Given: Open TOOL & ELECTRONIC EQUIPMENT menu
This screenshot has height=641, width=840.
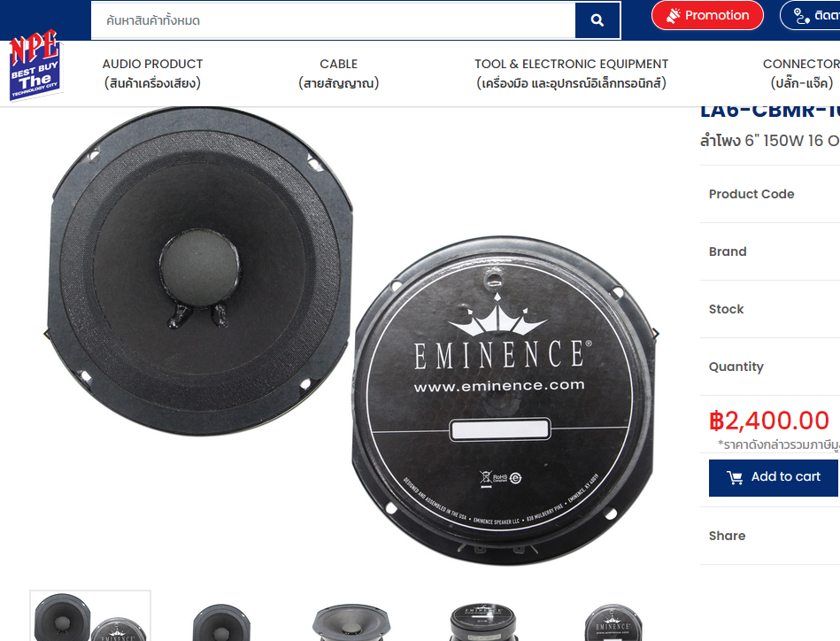Looking at the screenshot, I should coord(571,73).
